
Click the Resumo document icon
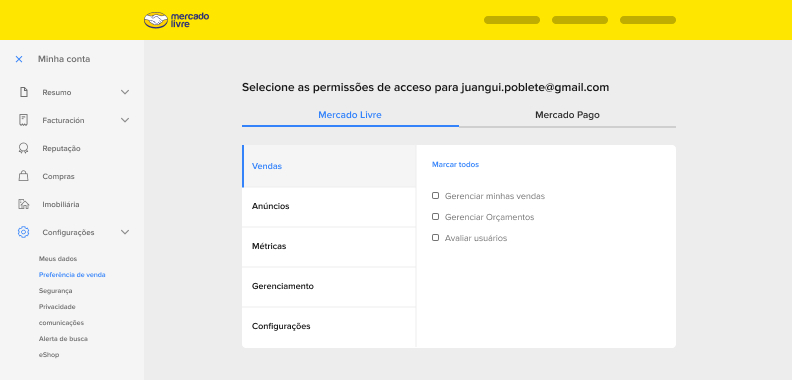(x=23, y=92)
